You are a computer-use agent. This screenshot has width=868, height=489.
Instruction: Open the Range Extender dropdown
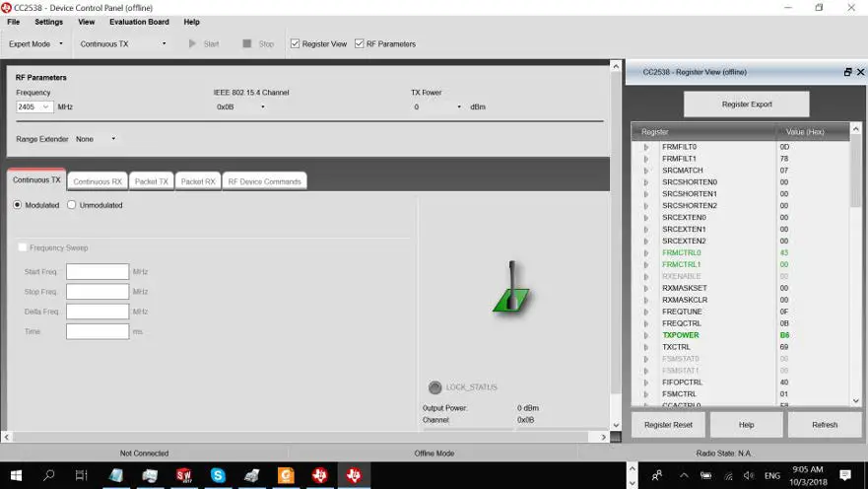point(96,139)
